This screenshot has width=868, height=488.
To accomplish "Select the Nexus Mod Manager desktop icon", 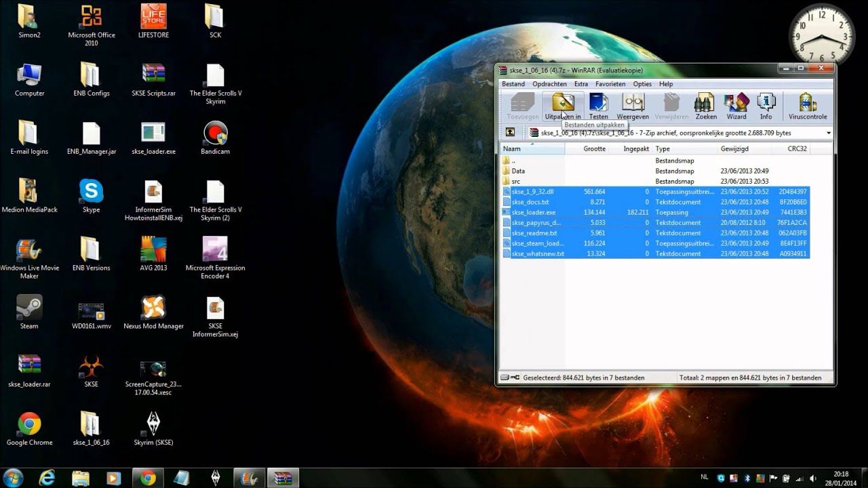I will click(x=154, y=312).
